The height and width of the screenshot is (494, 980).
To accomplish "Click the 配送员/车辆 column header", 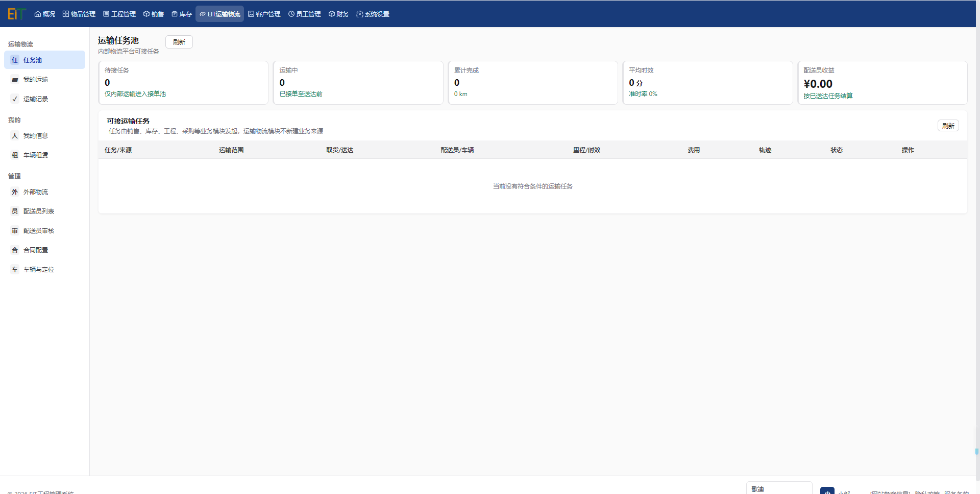I will (x=457, y=150).
